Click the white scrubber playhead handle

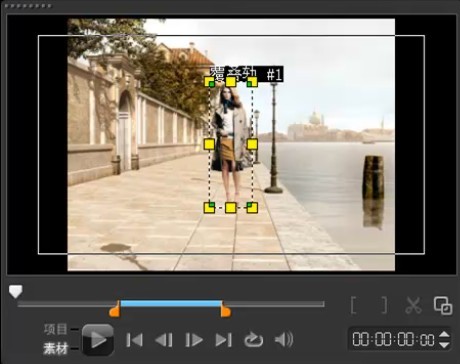pos(15,291)
